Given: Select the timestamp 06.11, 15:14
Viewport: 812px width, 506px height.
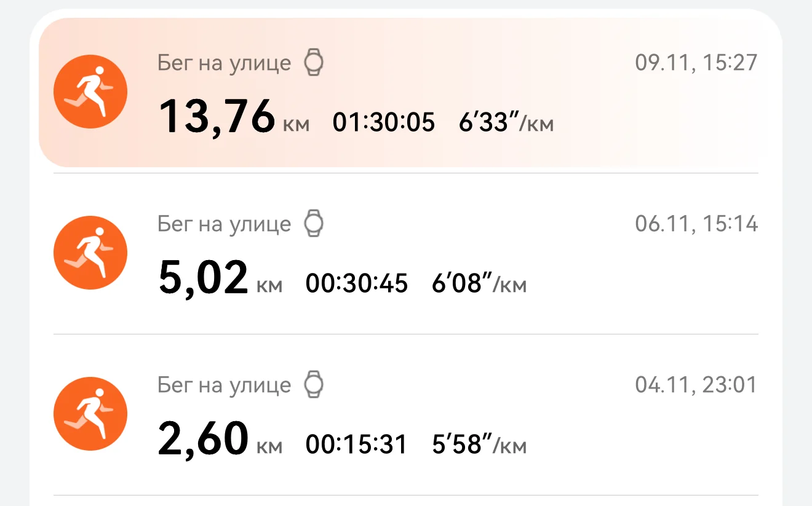Looking at the screenshot, I should click(696, 224).
